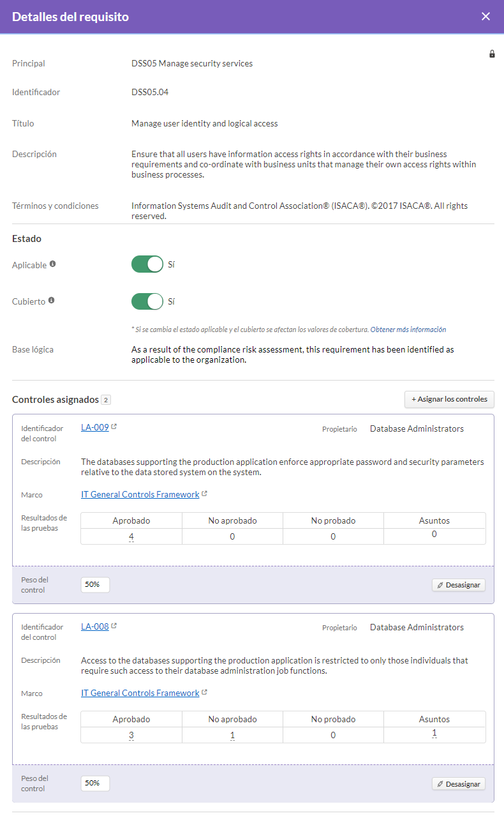The image size is (504, 818).
Task: Click the No aprobado value 1 for LA-008
Action: pos(232,736)
